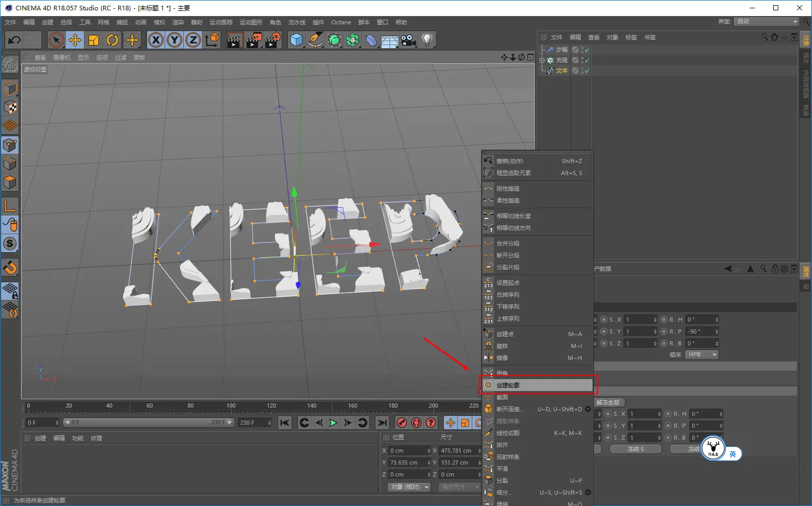Activate the Rotate tool

click(x=112, y=40)
